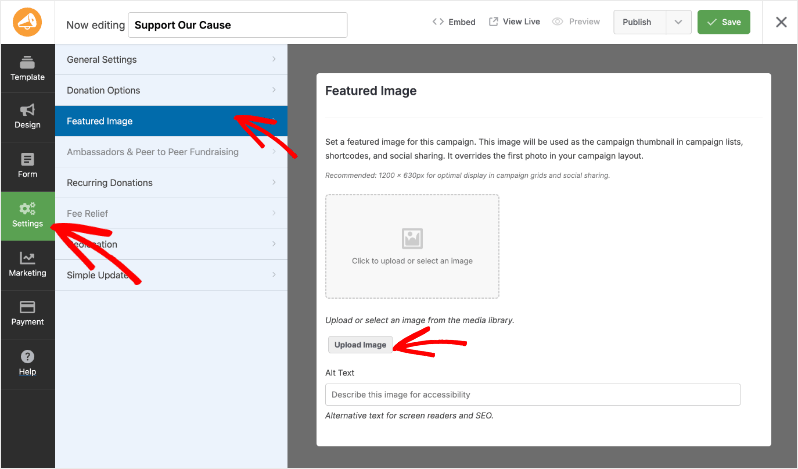Open the Embed code option
The image size is (798, 469).
point(453,22)
